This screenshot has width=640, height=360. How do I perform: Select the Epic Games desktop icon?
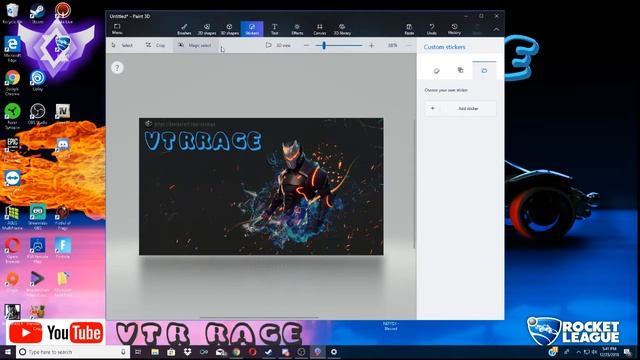tap(12, 149)
